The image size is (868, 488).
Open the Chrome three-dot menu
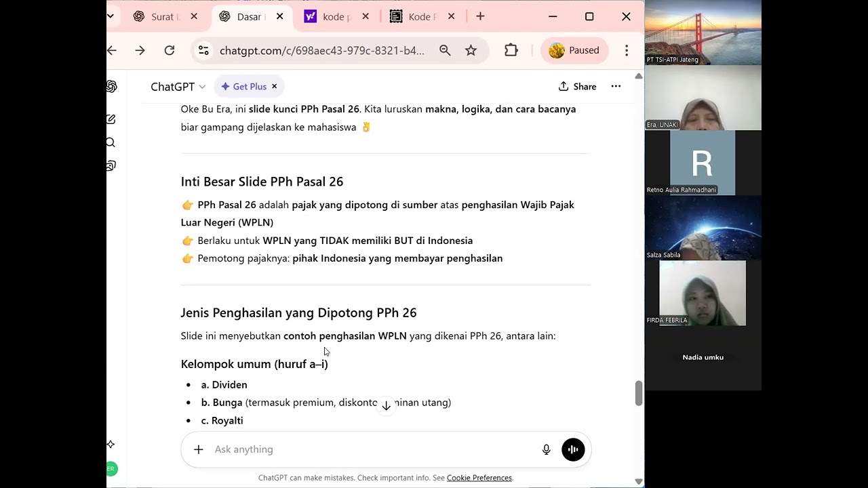[x=627, y=50]
